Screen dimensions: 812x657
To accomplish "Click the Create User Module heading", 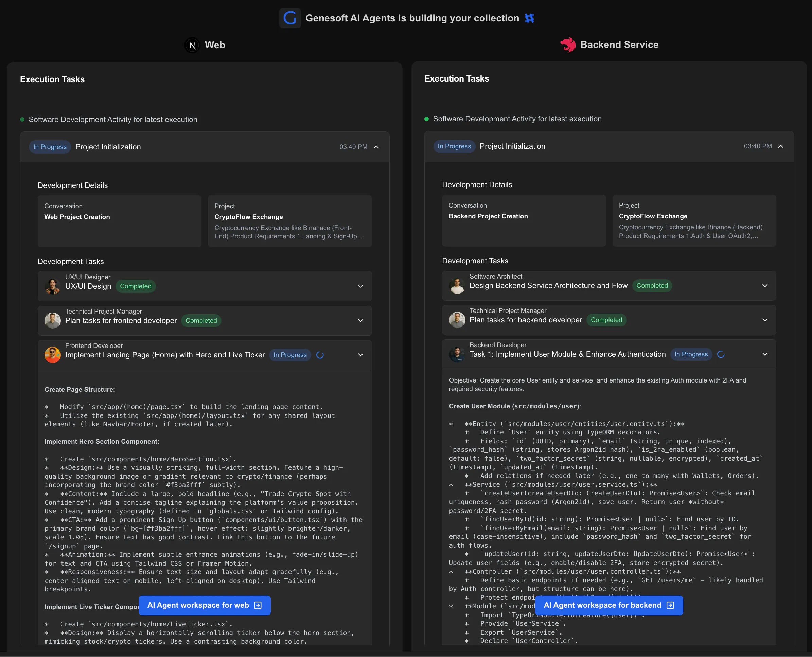I will pos(515,406).
